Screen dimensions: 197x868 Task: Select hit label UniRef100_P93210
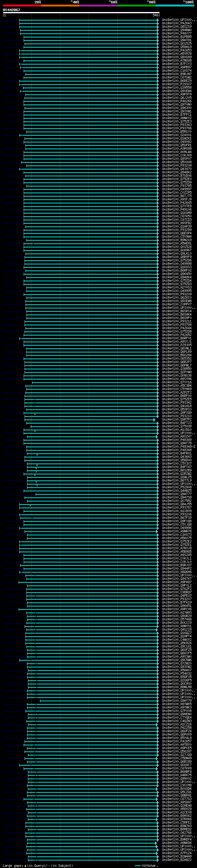(177, 416)
